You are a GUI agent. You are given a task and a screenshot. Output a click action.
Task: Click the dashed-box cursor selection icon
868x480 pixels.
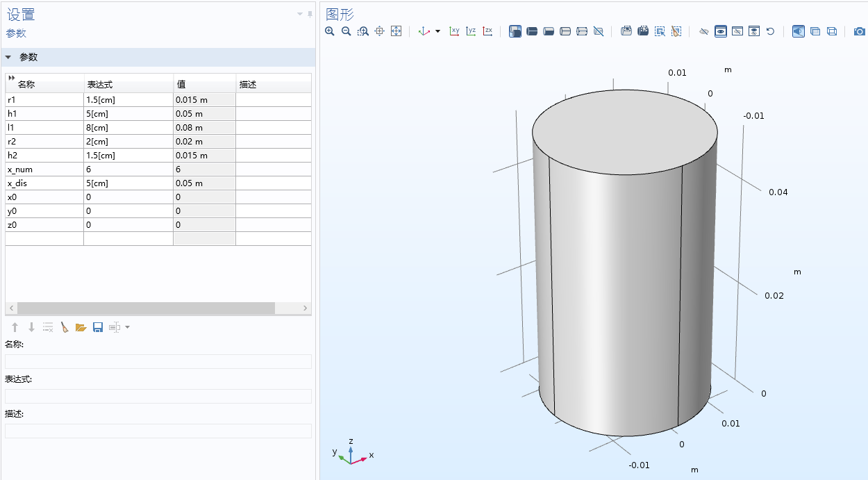(x=660, y=31)
